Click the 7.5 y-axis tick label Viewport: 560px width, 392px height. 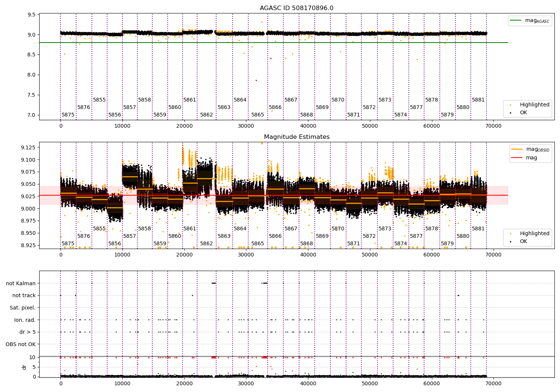(x=32, y=95)
